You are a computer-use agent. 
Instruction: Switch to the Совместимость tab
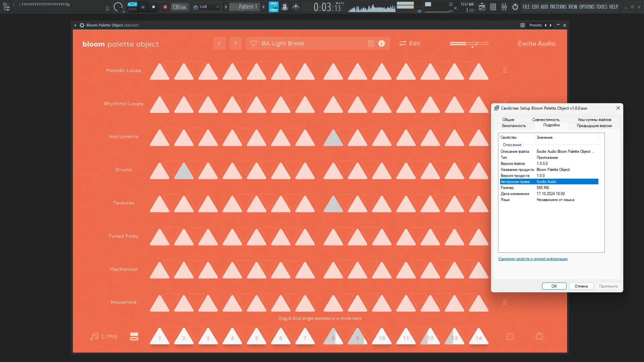pyautogui.click(x=546, y=120)
